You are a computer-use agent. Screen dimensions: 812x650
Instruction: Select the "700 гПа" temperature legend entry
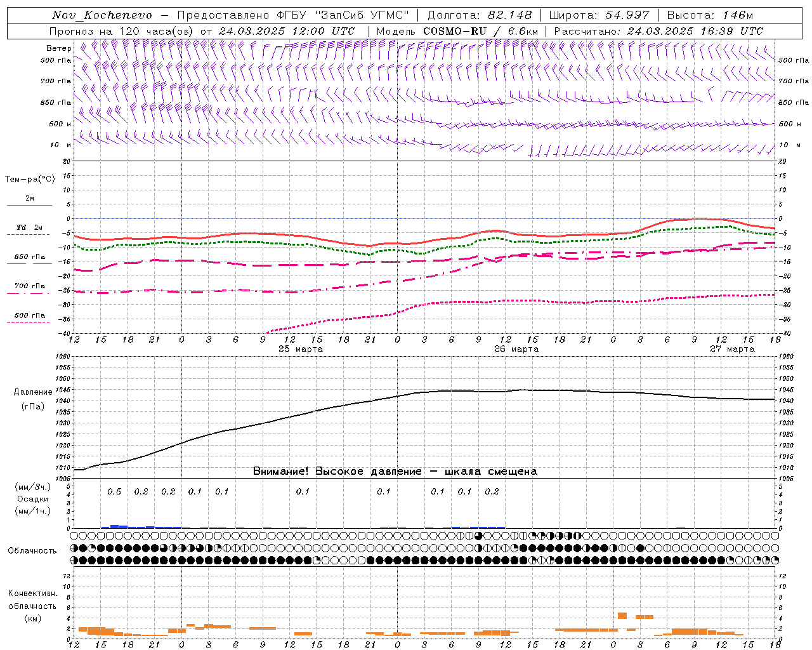click(30, 286)
